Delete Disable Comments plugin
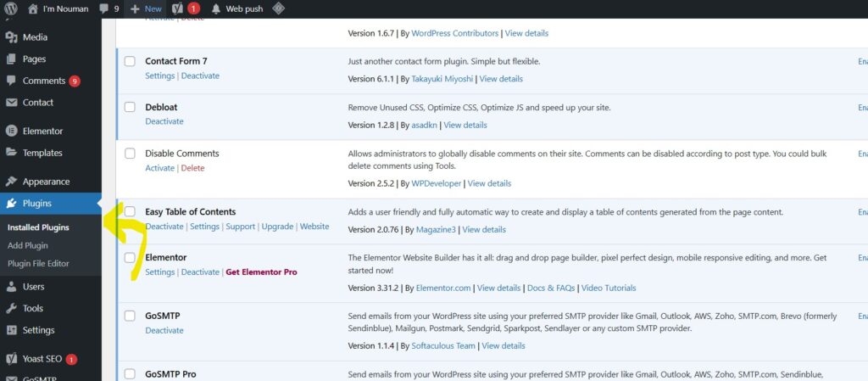 click(192, 168)
